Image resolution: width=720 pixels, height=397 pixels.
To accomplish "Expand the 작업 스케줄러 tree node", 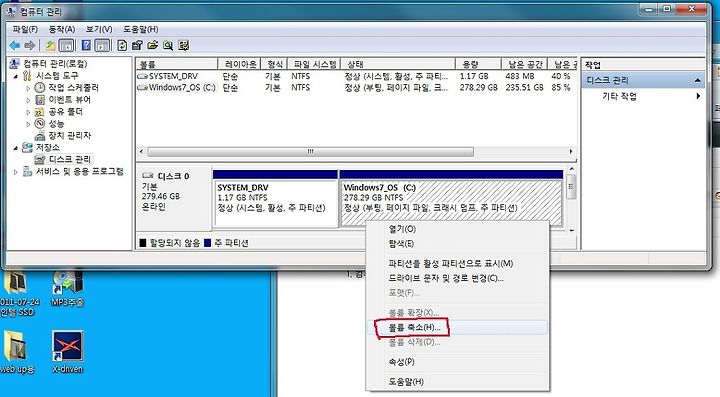I will (28, 88).
